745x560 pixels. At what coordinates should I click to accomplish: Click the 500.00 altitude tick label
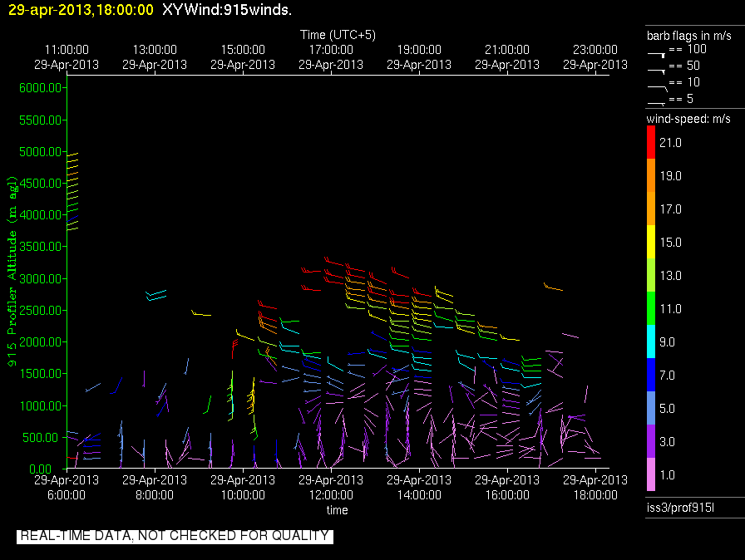tap(42, 438)
